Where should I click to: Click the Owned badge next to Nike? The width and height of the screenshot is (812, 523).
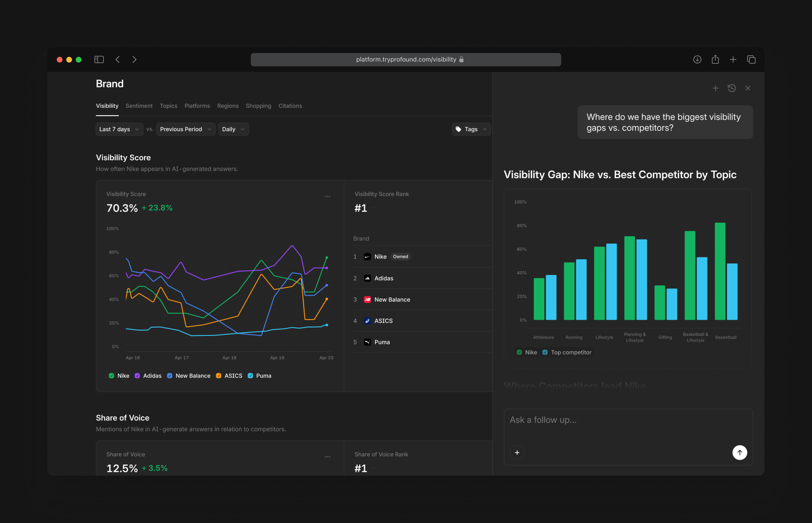401,257
